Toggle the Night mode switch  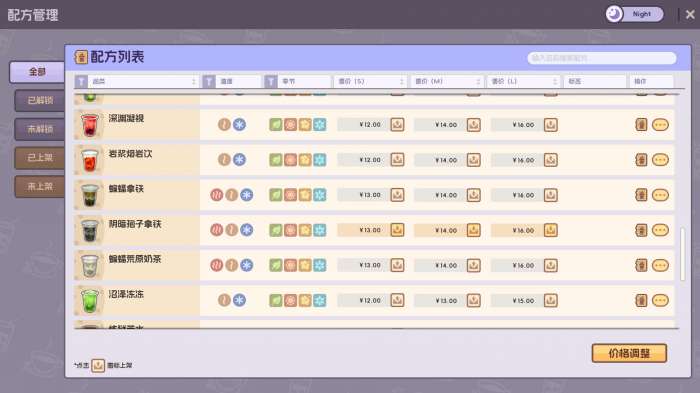pos(634,14)
